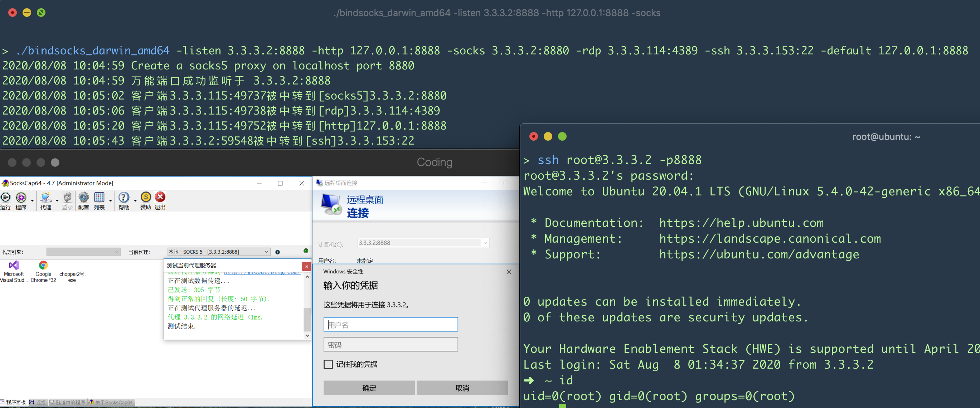Expand the 帮助 (Help) dropdown arrow
The width and height of the screenshot is (980, 408).
(x=135, y=200)
